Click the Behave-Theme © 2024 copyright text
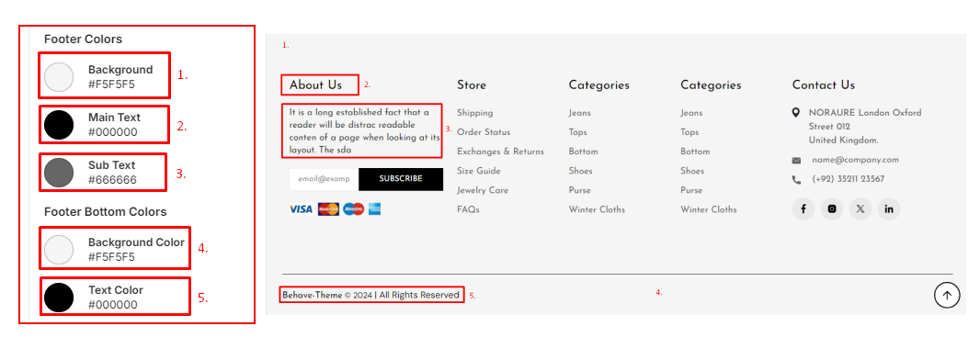 click(x=370, y=295)
